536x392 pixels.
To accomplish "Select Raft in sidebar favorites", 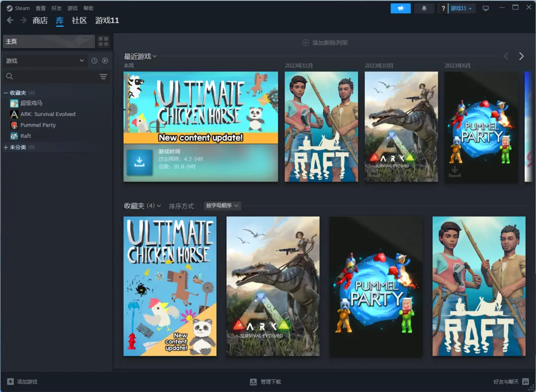I will coord(26,136).
